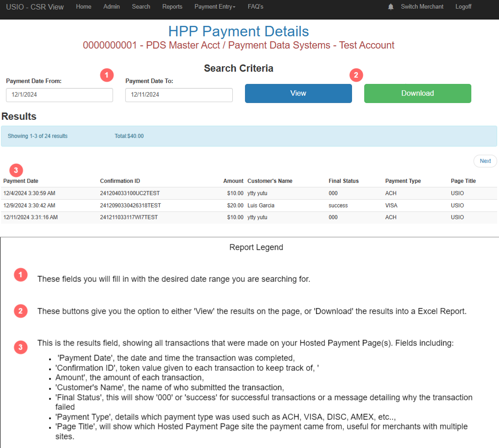
Task: Click the Page Title column header
Action: 463,181
